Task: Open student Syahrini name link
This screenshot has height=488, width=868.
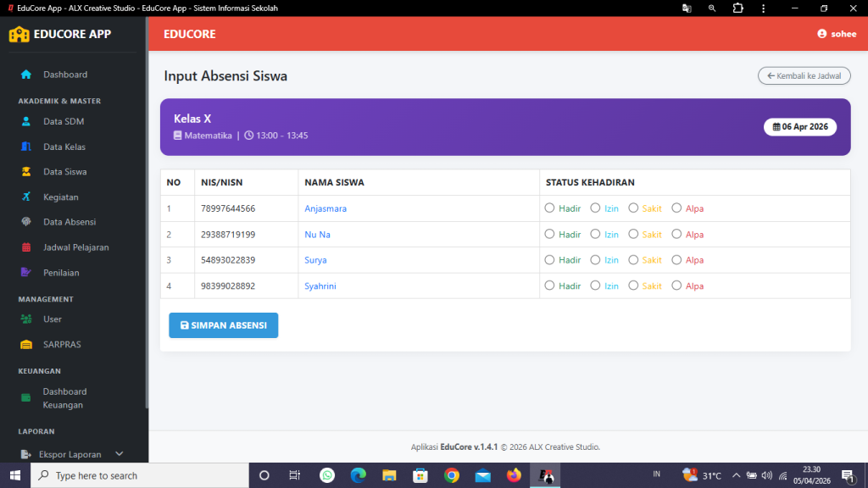Action: [320, 286]
